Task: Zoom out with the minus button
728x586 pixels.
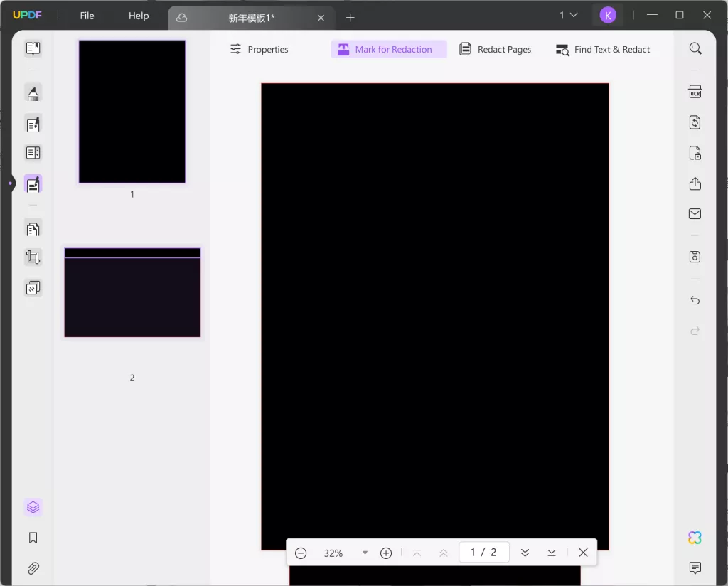Action: tap(301, 553)
